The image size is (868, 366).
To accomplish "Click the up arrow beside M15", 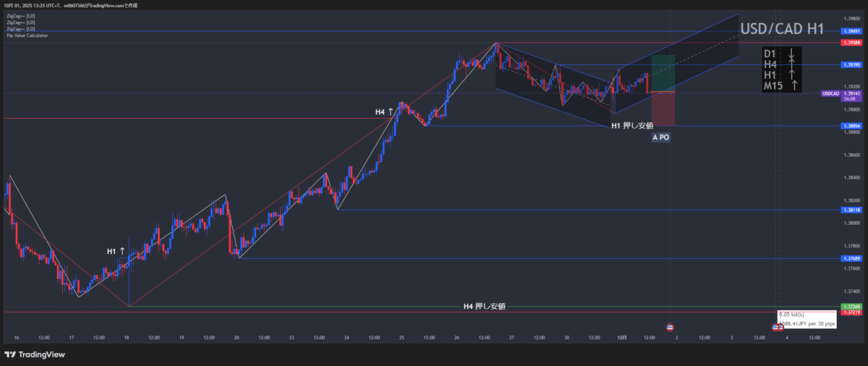I will [x=794, y=86].
